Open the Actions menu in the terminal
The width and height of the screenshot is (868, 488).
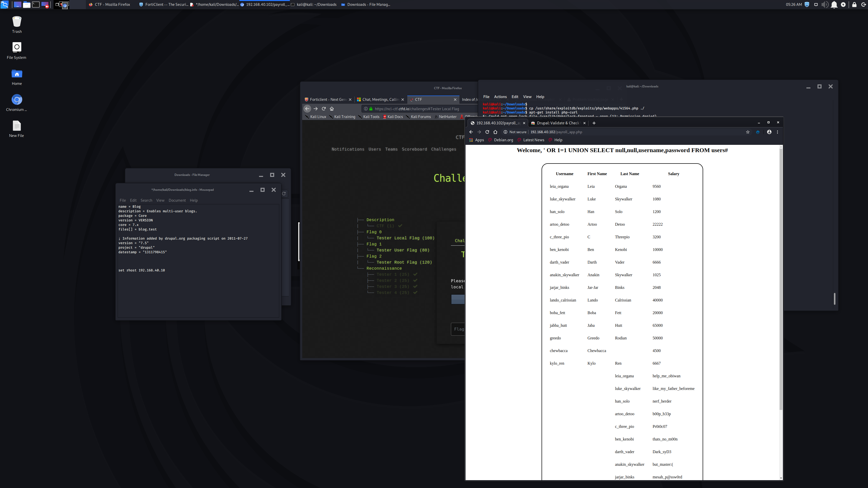coord(500,97)
